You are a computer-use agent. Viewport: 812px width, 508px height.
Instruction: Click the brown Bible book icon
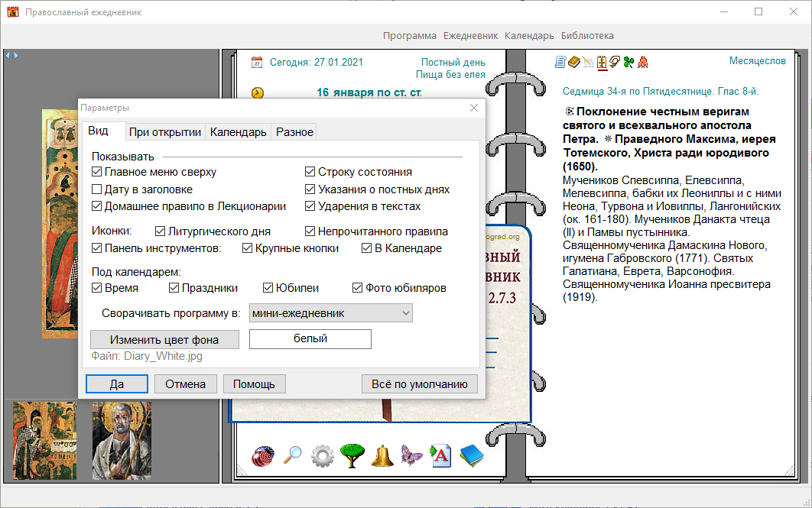pos(573,63)
